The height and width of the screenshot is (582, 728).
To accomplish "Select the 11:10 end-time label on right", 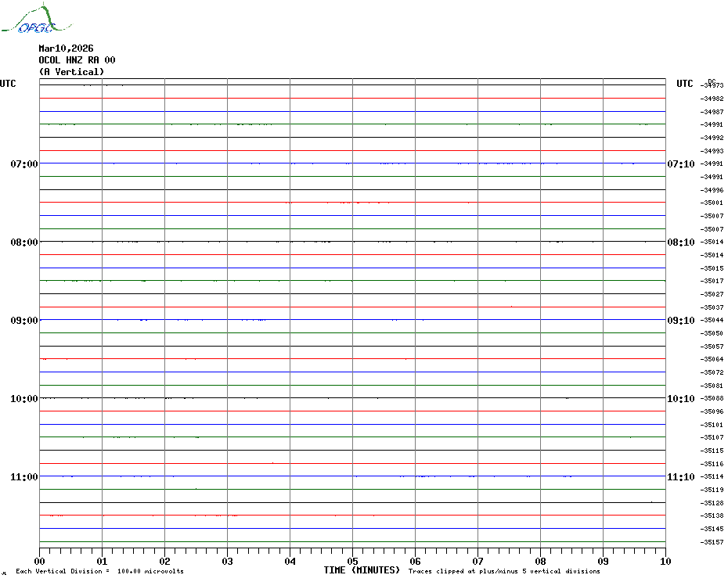I will coord(680,477).
